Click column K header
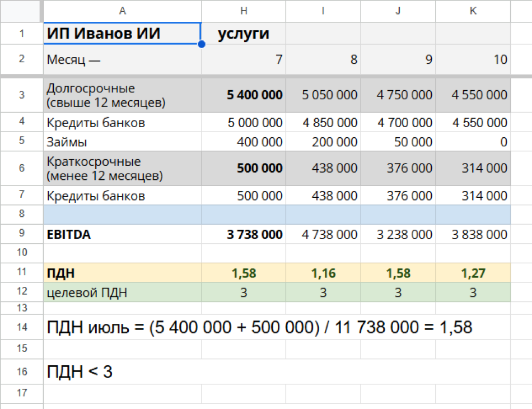The width and height of the screenshot is (532, 409). (473, 11)
